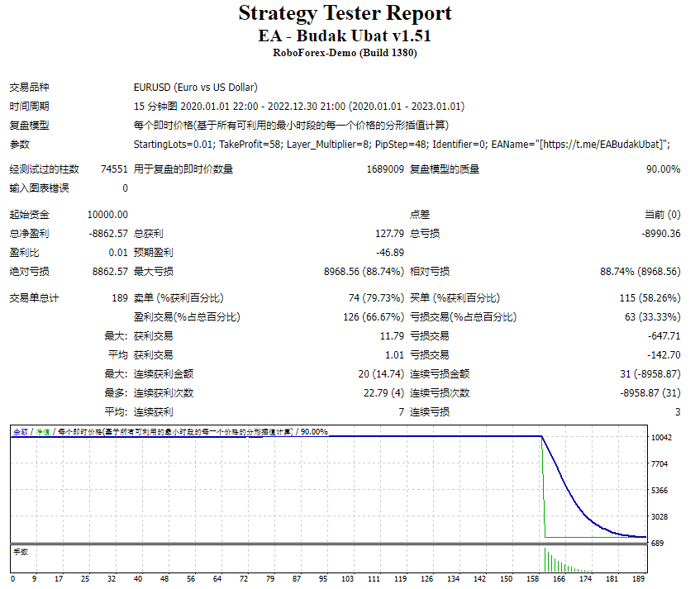Click largest loss trade value -647.71
The height and width of the screenshot is (589, 700).
tap(664, 336)
